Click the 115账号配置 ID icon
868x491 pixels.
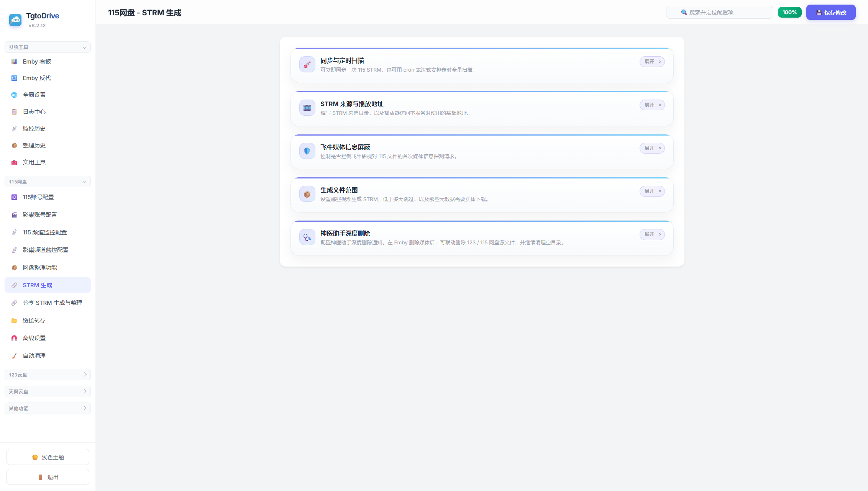pyautogui.click(x=14, y=197)
